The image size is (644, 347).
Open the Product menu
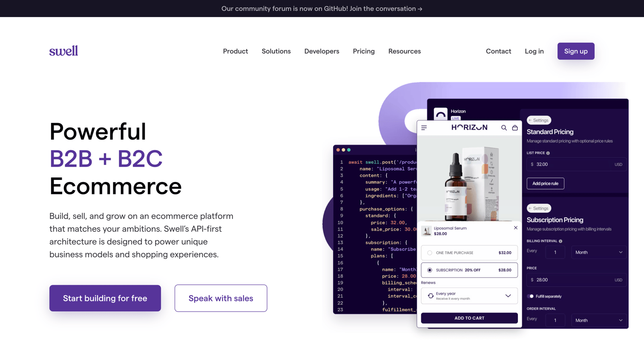(236, 51)
